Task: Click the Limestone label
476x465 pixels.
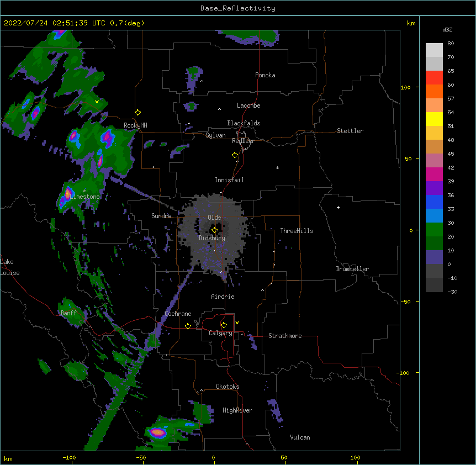Action: (84, 197)
